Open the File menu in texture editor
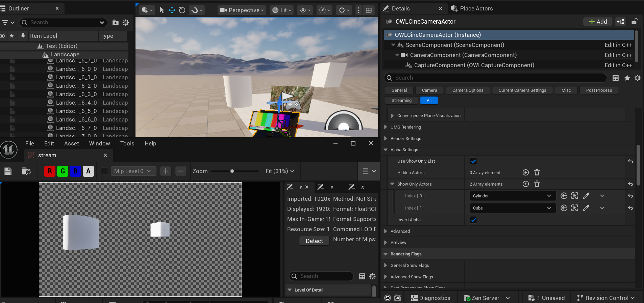Viewport: 644px width, 303px height. click(x=30, y=143)
